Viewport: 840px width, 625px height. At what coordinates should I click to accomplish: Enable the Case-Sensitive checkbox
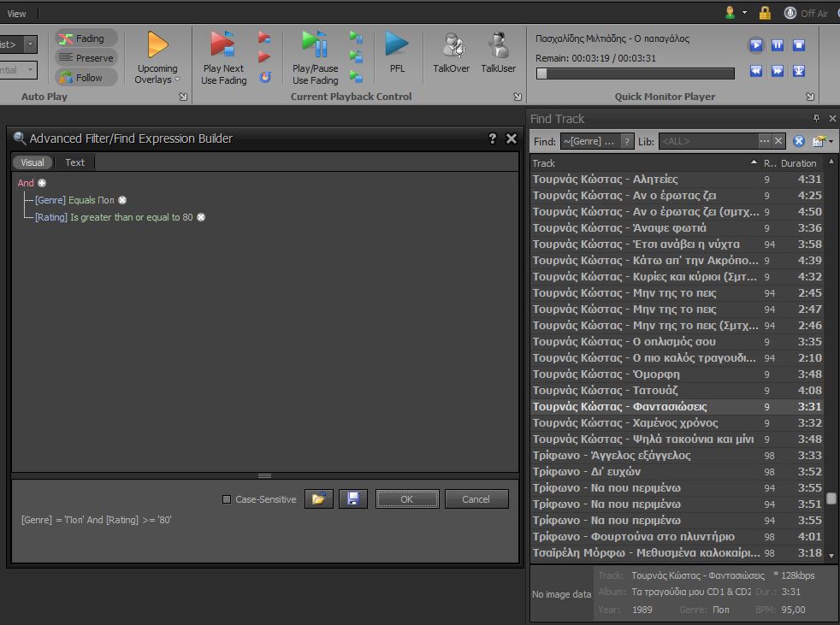(227, 499)
